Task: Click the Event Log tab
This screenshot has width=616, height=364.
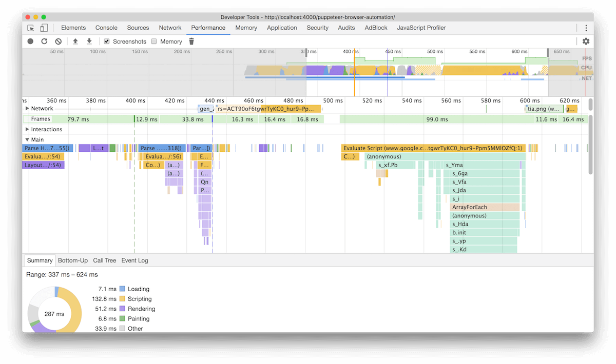Action: coord(134,260)
